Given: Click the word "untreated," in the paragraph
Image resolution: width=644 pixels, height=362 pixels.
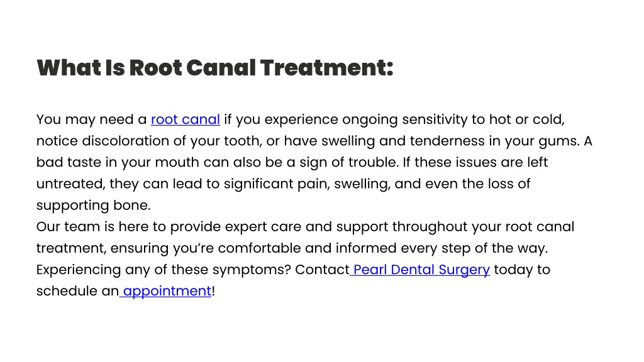Looking at the screenshot, I should 70,184.
